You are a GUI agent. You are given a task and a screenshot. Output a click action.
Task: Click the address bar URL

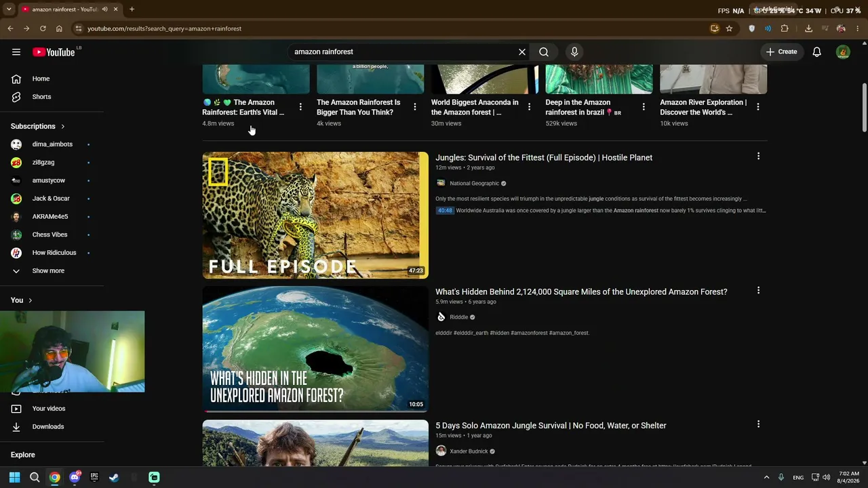pyautogui.click(x=165, y=28)
